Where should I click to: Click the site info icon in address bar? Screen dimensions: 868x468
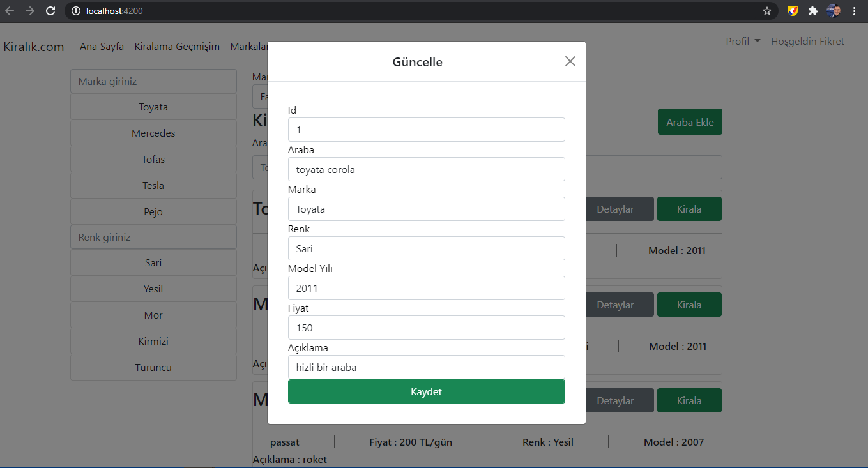(76, 11)
